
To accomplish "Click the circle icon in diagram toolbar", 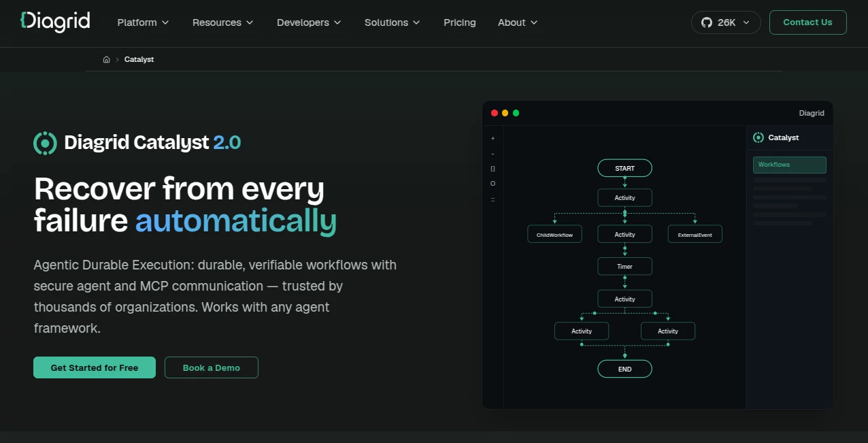I will 493,184.
